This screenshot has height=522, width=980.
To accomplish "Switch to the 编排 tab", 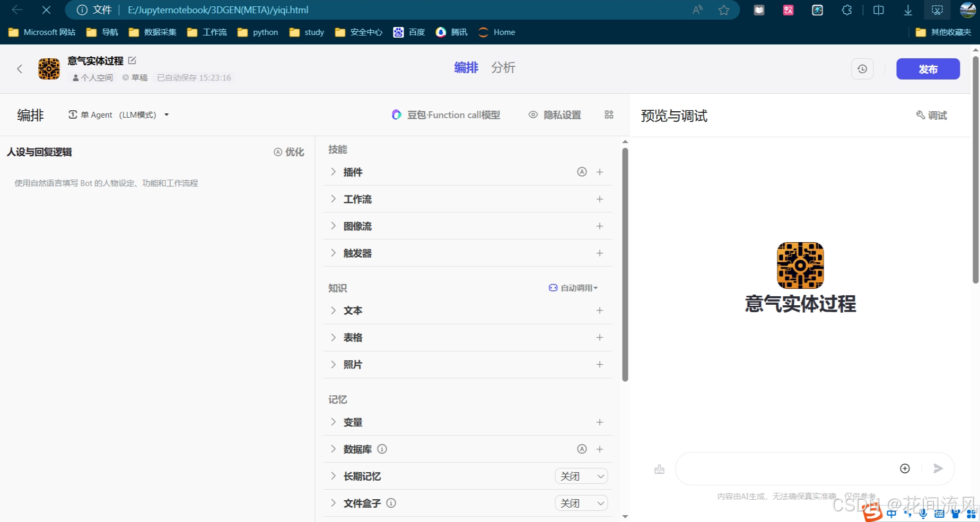I will pos(466,67).
